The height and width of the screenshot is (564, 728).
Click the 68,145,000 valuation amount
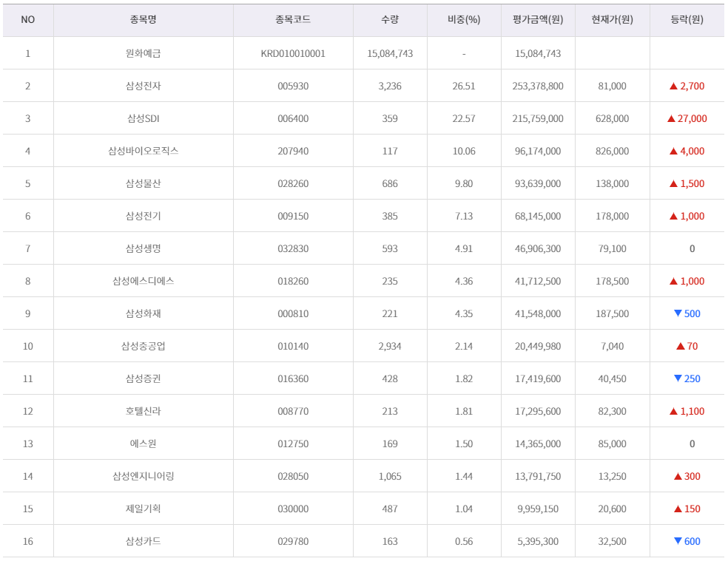(538, 216)
